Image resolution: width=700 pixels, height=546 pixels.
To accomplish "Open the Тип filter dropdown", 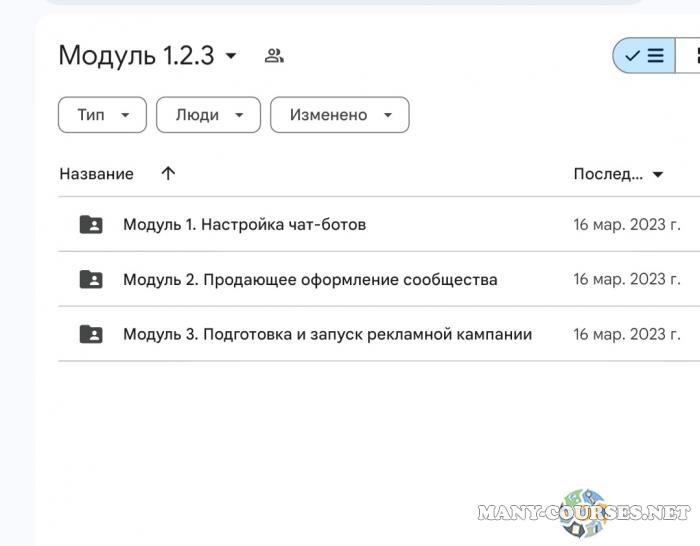I will (x=103, y=115).
